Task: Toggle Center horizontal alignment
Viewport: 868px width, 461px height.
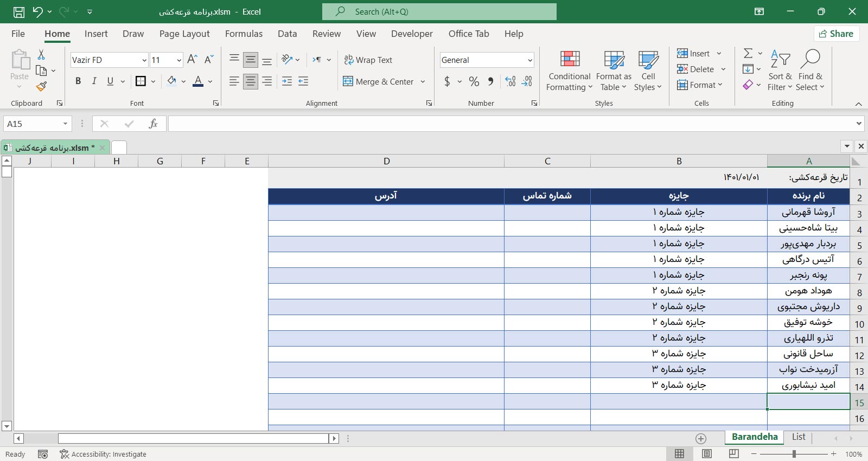Action: point(250,81)
